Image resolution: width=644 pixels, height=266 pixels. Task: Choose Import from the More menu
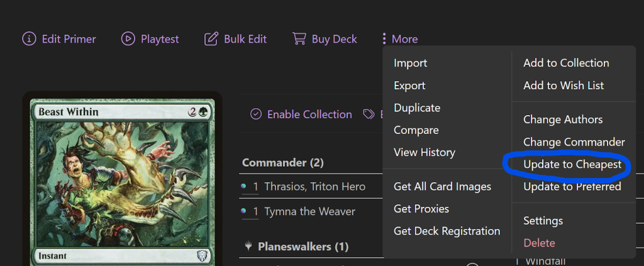pos(410,63)
